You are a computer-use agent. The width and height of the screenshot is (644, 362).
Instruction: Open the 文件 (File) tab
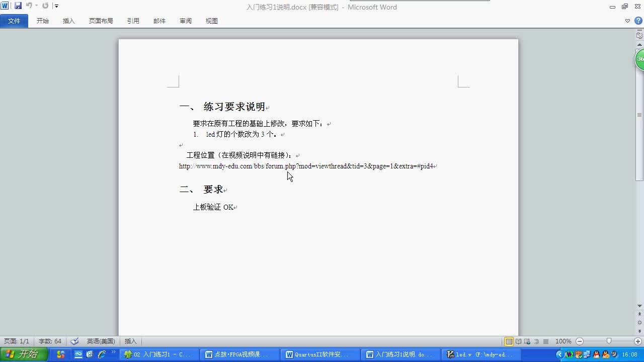14,21
